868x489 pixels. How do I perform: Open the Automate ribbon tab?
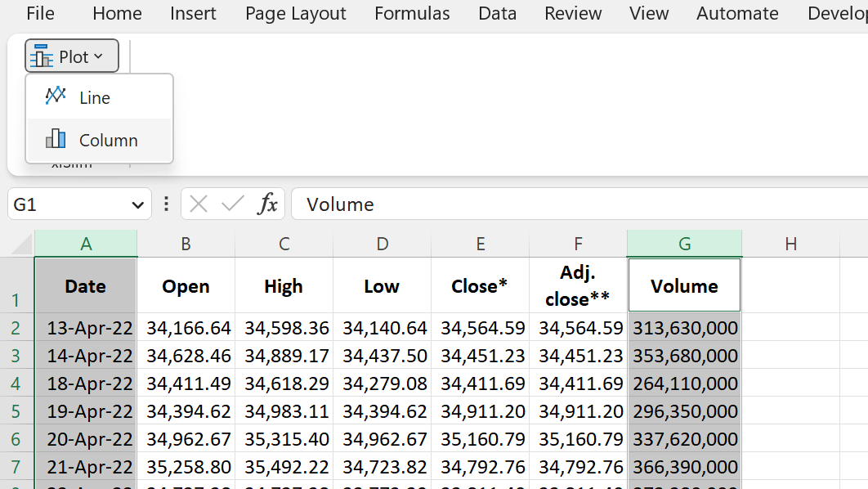click(737, 13)
